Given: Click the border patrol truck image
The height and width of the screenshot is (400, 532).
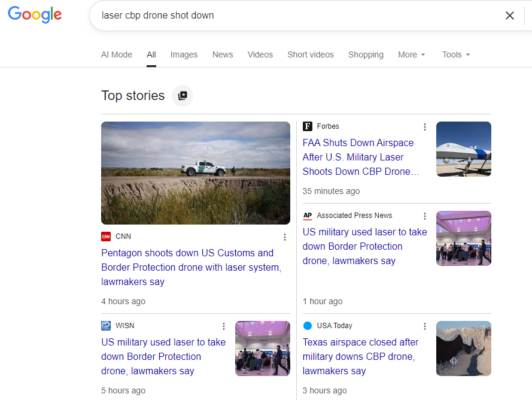Looking at the screenshot, I should [x=196, y=173].
